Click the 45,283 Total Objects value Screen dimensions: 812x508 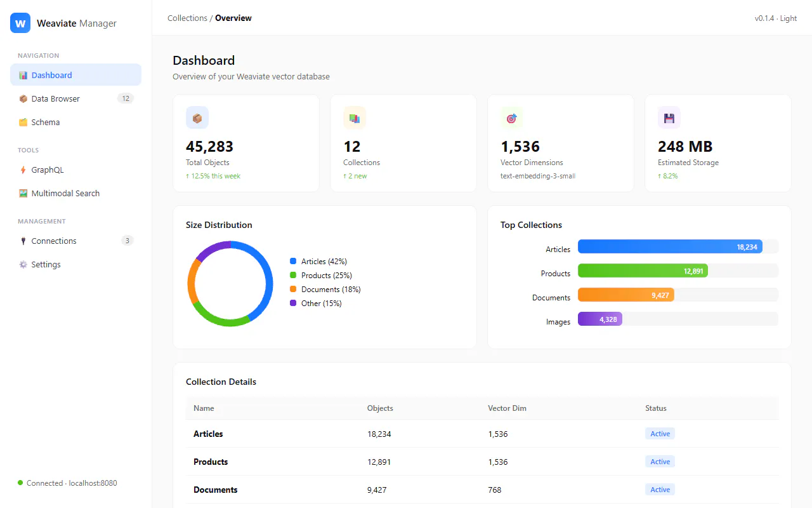point(210,147)
